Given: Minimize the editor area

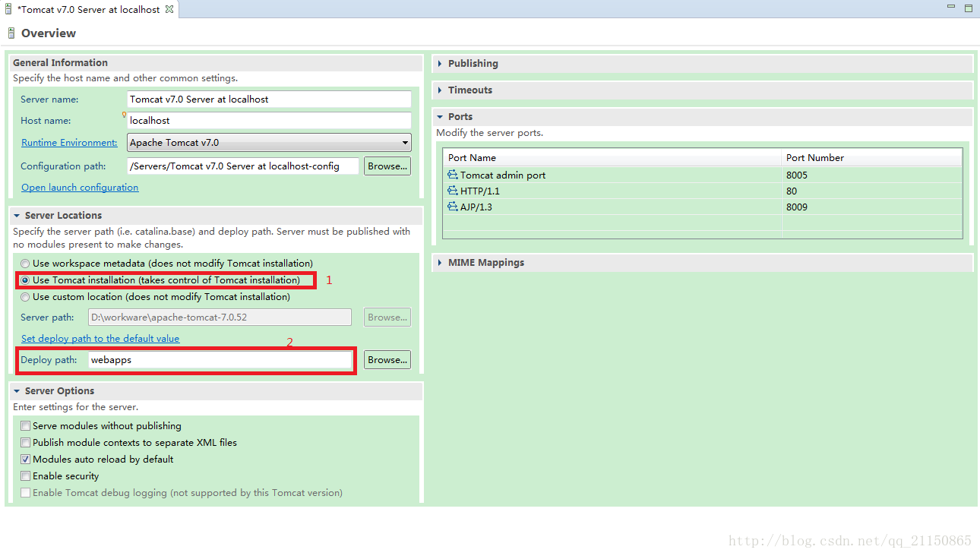Looking at the screenshot, I should (x=951, y=8).
